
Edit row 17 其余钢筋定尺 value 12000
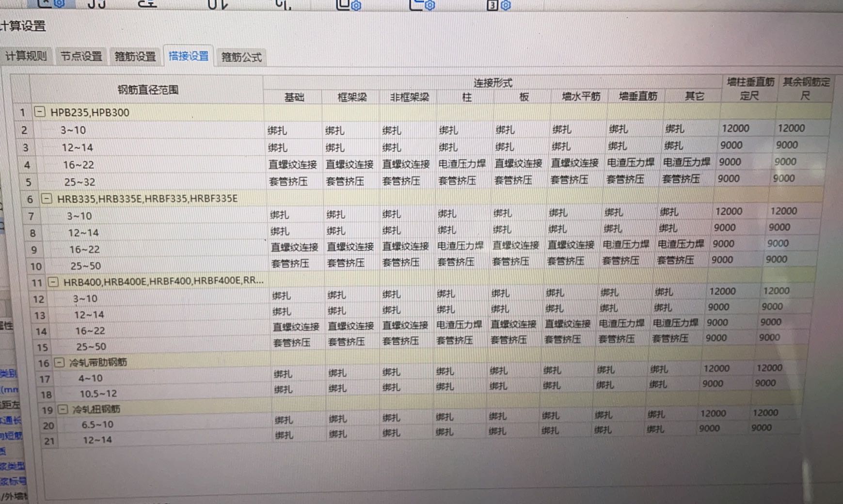[769, 368]
